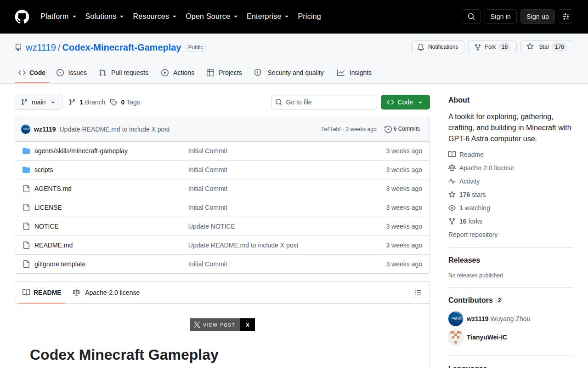Open the Contributors heading link
Image resolution: width=588 pixels, height=368 pixels.
click(476, 300)
